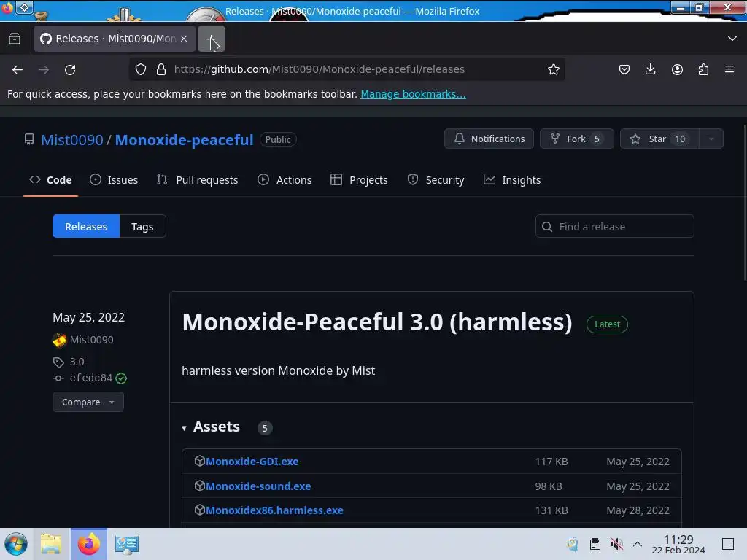Switch to Code tab
Viewport: 747px width, 560px height.
click(50, 180)
